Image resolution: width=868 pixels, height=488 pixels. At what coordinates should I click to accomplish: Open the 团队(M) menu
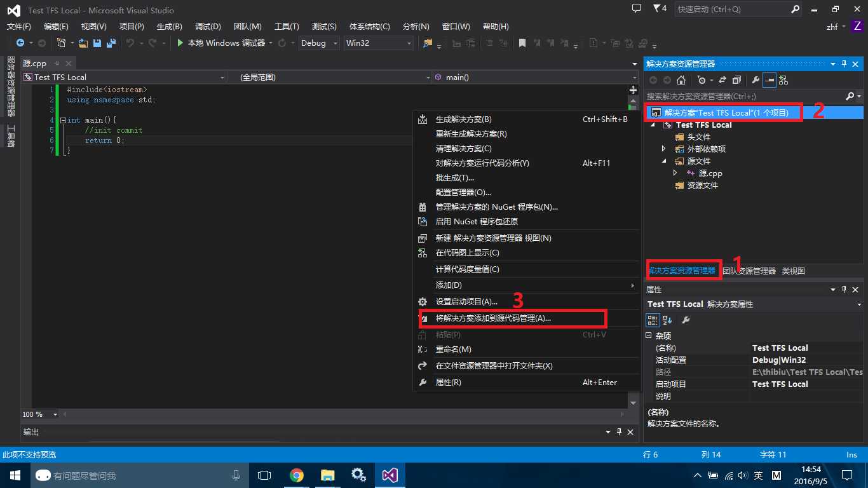[248, 26]
